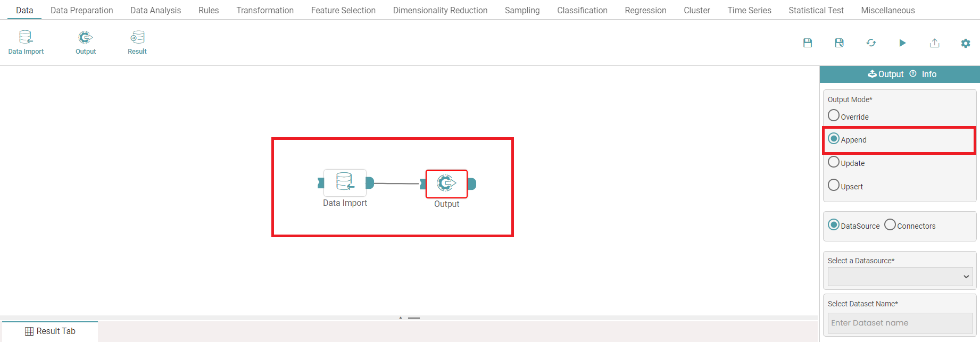Open the Result Tab at bottom

click(50, 331)
